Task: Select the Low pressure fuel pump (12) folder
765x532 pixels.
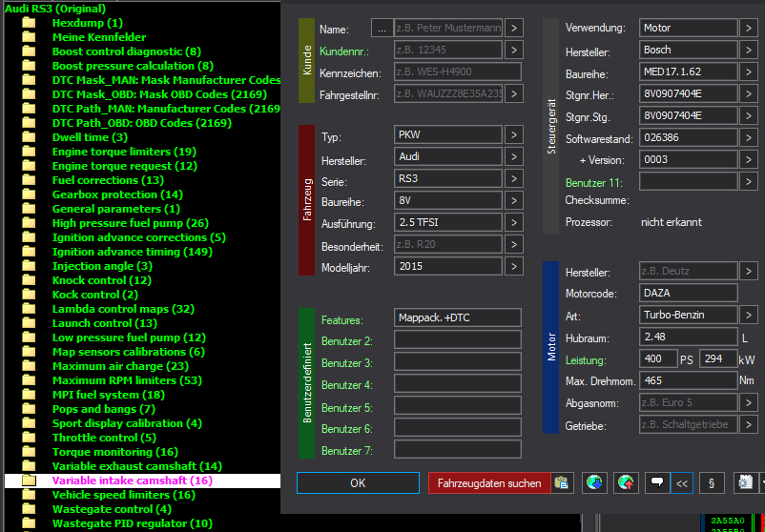Action: (x=129, y=338)
